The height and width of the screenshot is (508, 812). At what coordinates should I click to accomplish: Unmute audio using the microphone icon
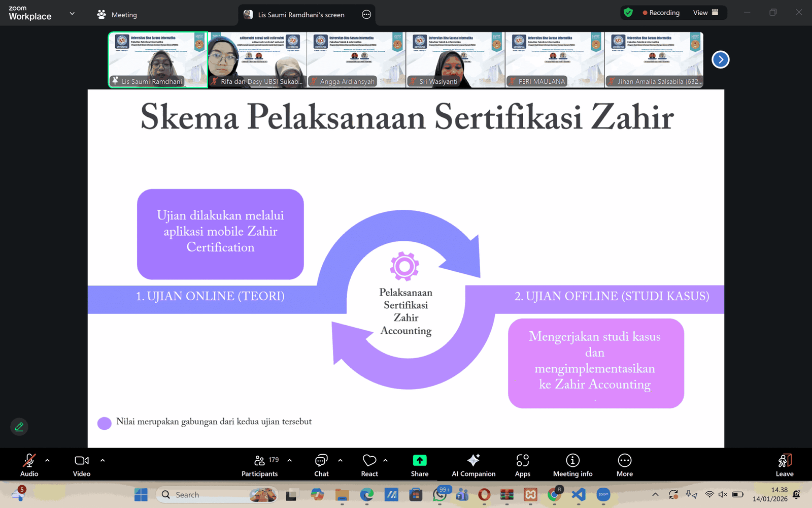(29, 461)
